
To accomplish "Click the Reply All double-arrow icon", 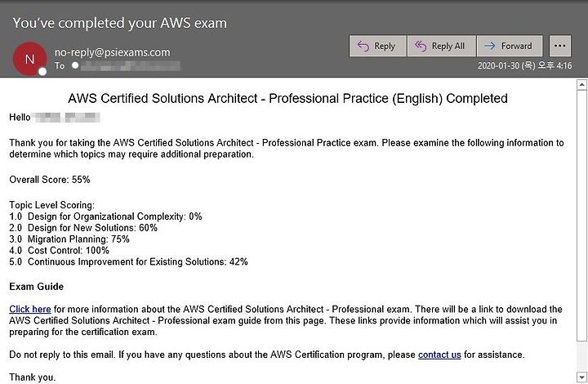I will (421, 46).
